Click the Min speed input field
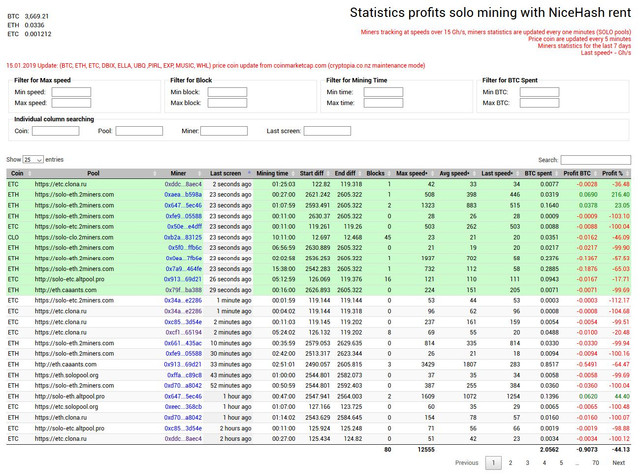The width and height of the screenshot is (640, 474). tap(71, 92)
